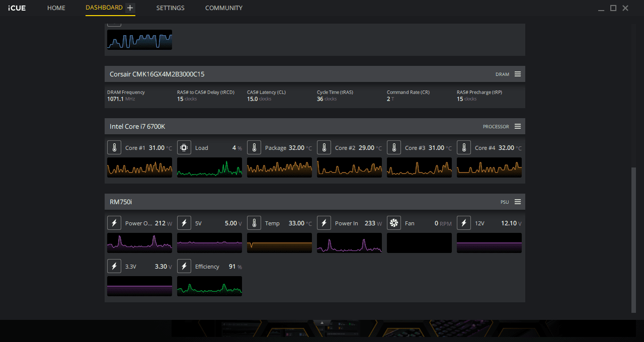The image size is (644, 342).
Task: Click the Core #1 temperature graph
Action: [139, 167]
